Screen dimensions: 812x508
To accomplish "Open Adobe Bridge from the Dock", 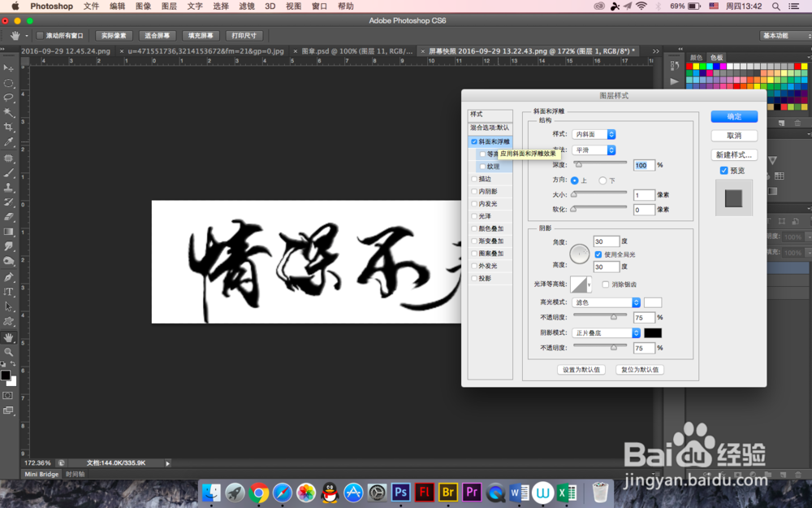I will point(448,492).
